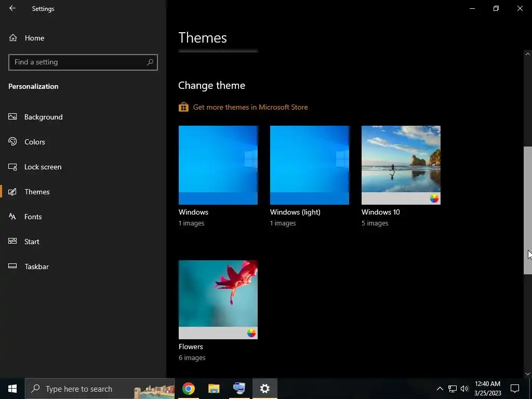Screen dimensions: 532x399
Task: Open the computer monitor app on taskbar
Action: (240, 389)
